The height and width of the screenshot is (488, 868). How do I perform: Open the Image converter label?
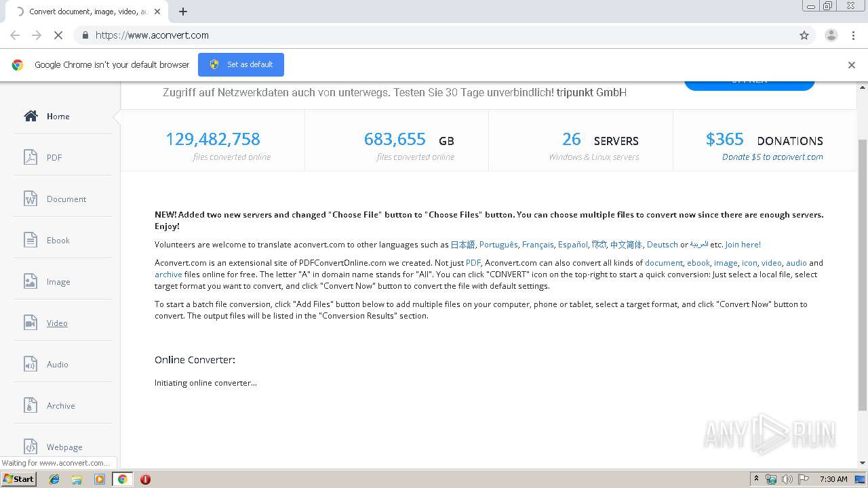[58, 282]
